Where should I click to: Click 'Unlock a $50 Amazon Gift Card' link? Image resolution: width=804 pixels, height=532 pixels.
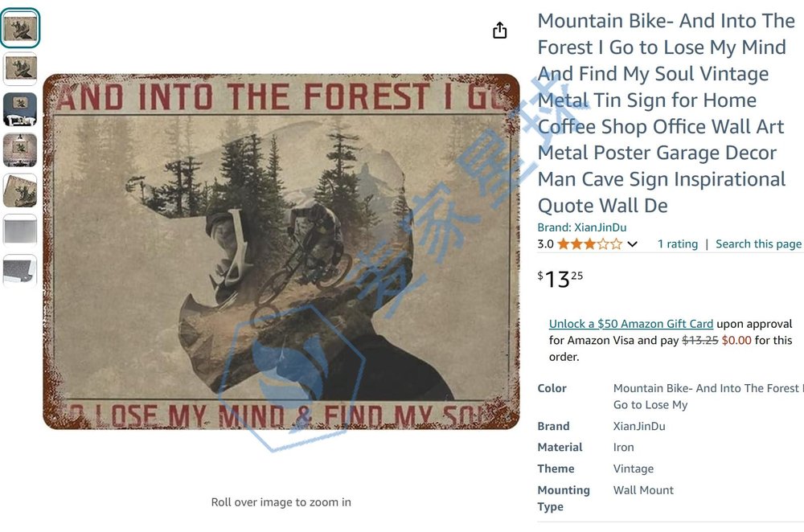pyautogui.click(x=631, y=324)
